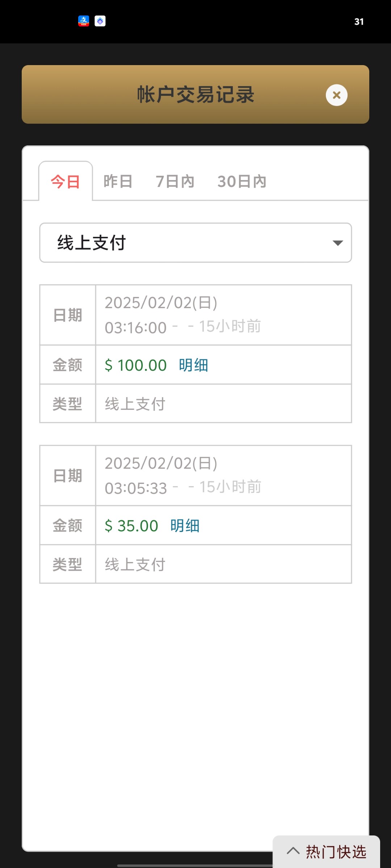Tap the battery level 31 indicator
Image resolution: width=391 pixels, height=868 pixels.
click(x=359, y=22)
